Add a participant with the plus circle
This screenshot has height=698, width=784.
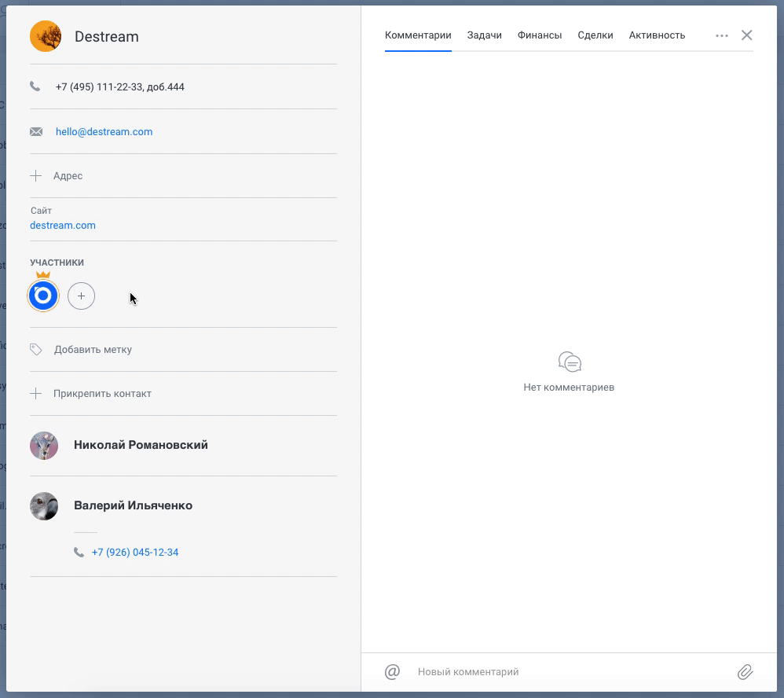tap(81, 296)
